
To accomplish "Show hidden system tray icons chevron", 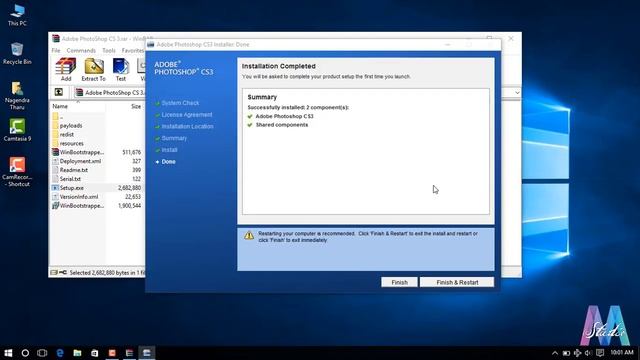I will point(555,353).
